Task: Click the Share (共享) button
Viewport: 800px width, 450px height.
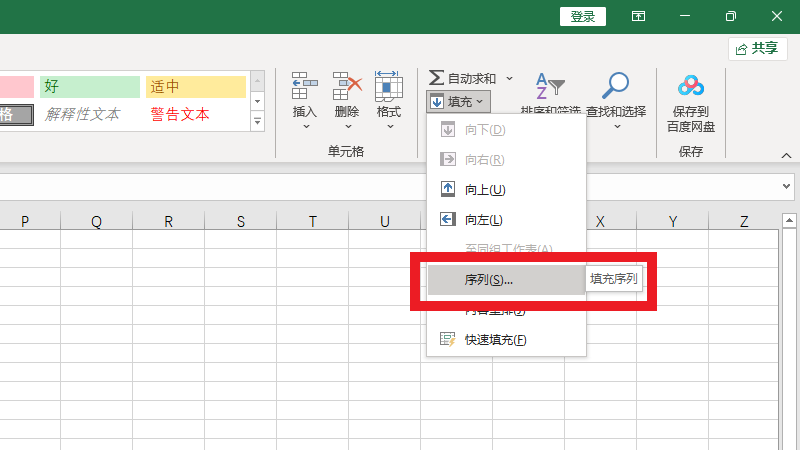Action: [x=757, y=48]
